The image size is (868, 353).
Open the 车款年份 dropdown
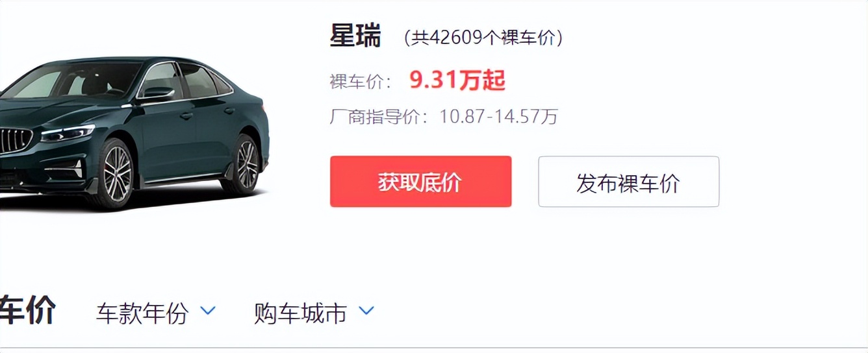pos(155,313)
